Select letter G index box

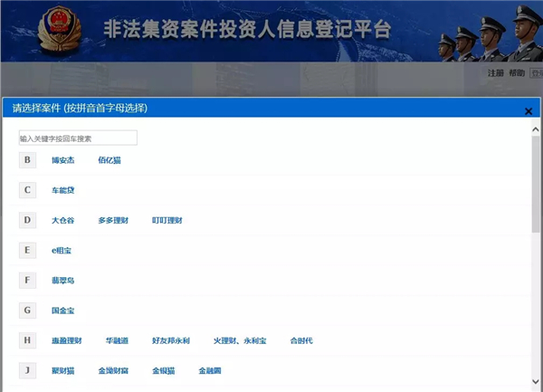tap(27, 311)
